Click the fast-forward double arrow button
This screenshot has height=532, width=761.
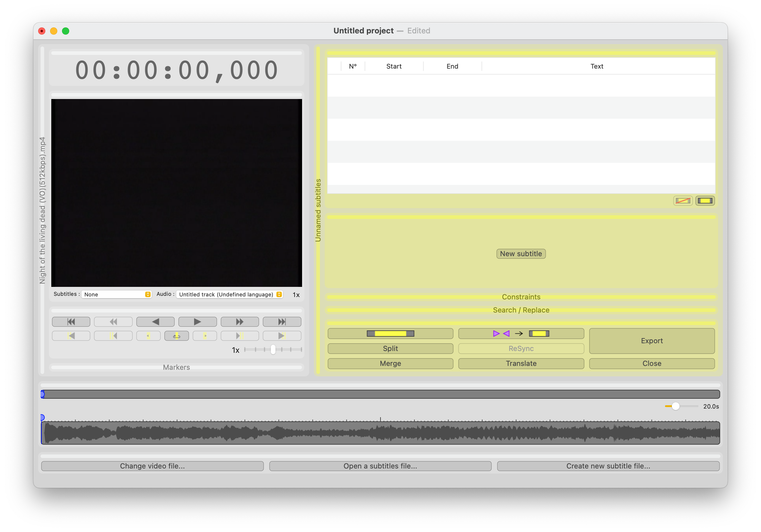[240, 321]
